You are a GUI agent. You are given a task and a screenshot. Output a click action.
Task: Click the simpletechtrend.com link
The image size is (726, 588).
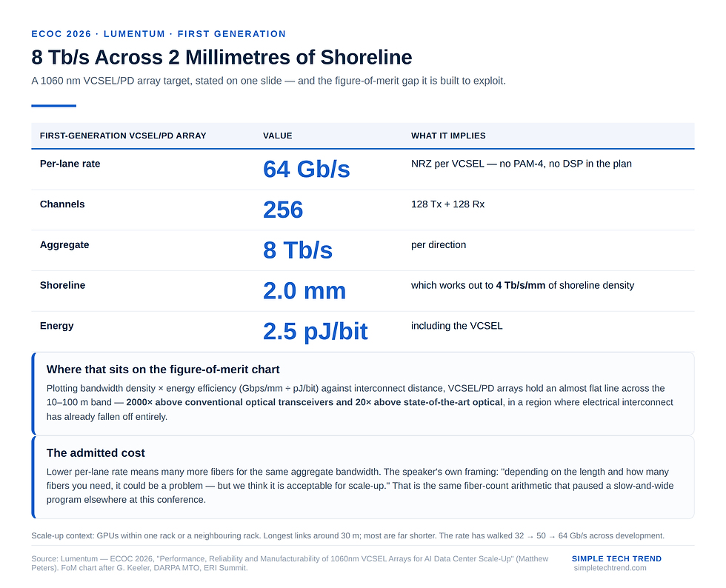[610, 568]
